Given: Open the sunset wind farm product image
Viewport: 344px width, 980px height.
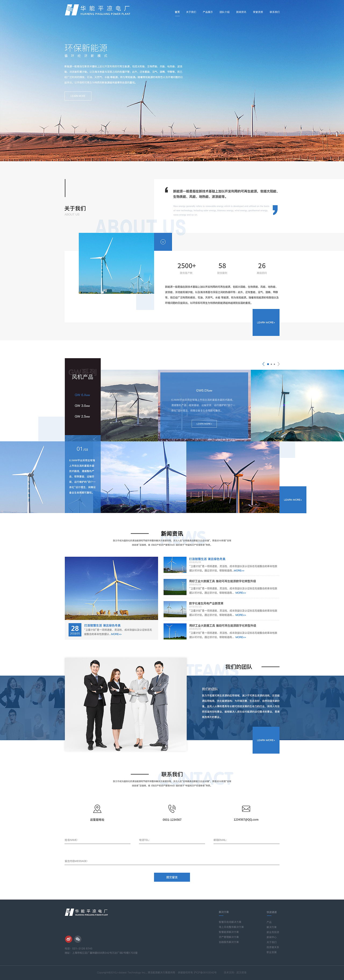Looking at the screenshot, I should click(233, 477).
